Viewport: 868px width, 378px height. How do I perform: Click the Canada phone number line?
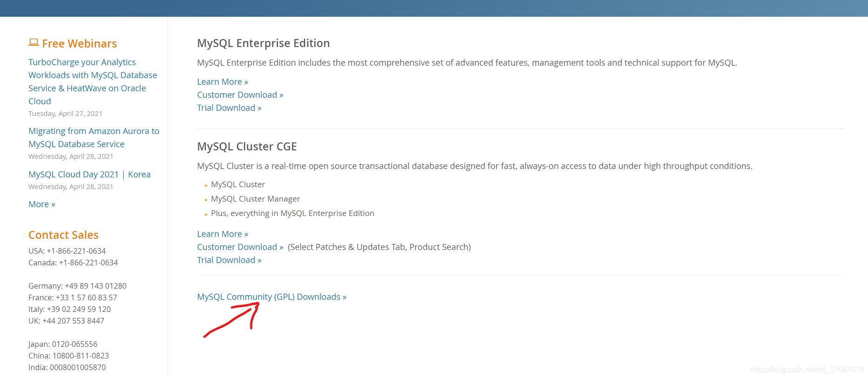tap(73, 263)
